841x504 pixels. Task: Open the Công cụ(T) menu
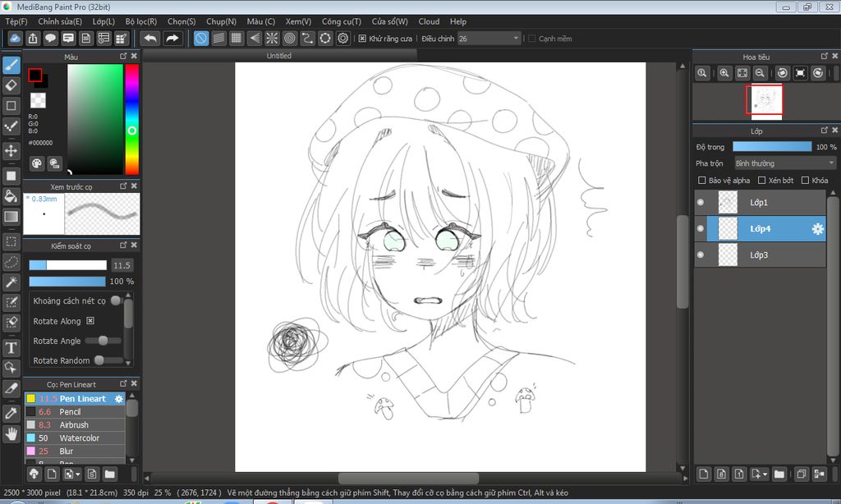click(341, 21)
